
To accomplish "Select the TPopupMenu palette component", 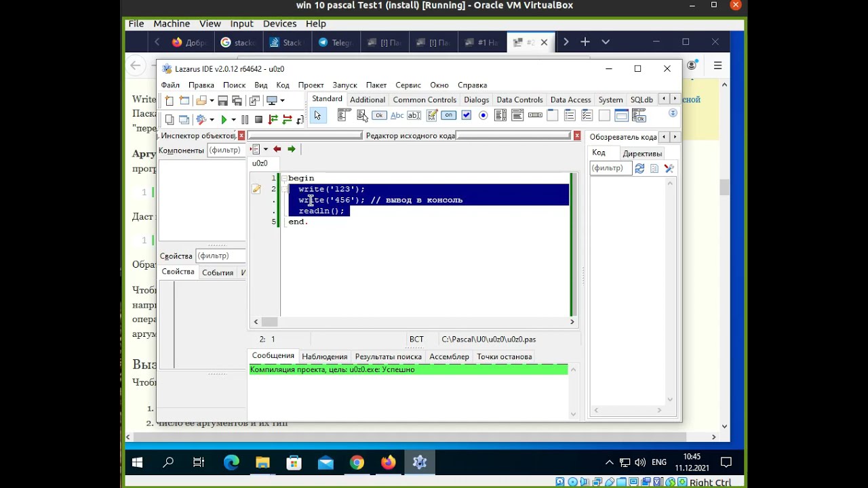I will click(x=362, y=115).
